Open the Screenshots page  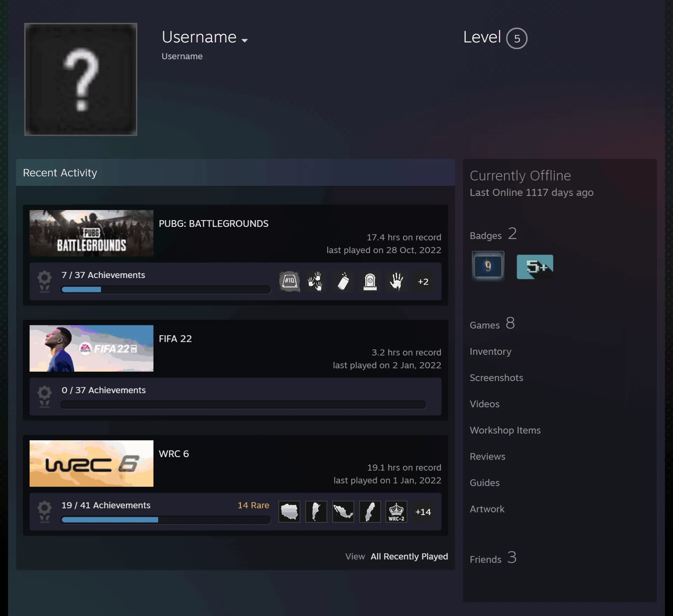496,378
